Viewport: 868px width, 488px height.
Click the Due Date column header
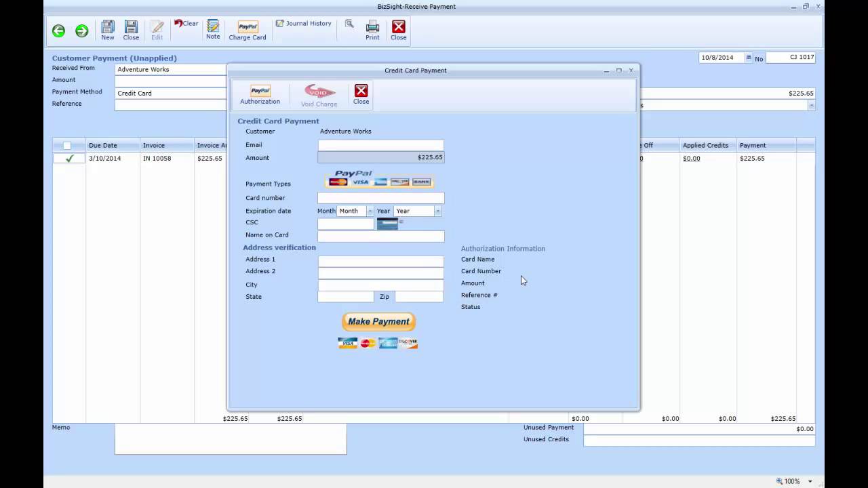(113, 145)
